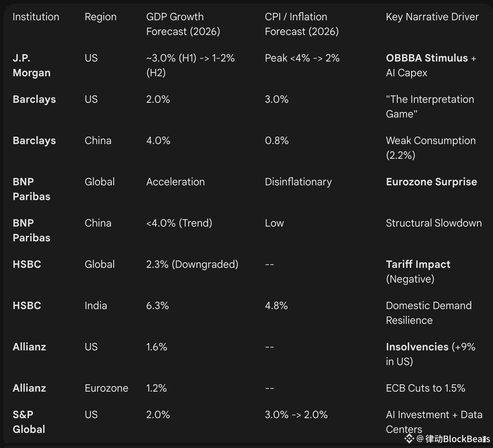
Task: Click the Binance logo watermark icon
Action: [x=409, y=438]
